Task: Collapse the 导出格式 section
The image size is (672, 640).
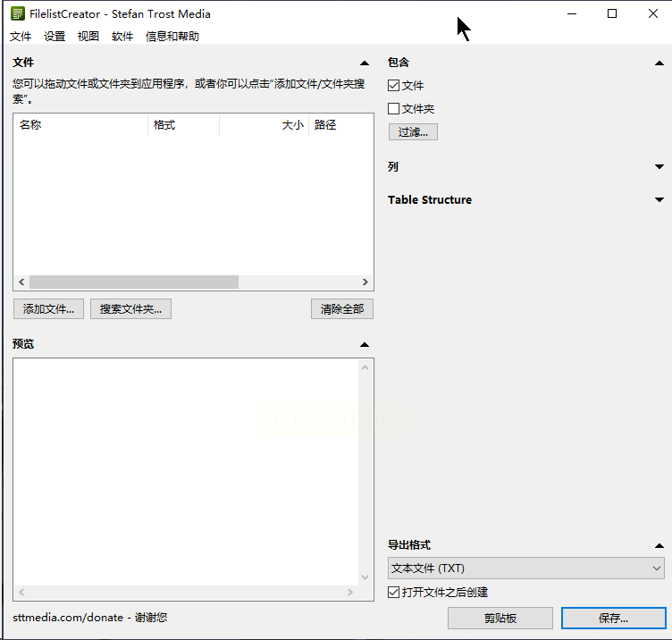Action: tap(659, 545)
